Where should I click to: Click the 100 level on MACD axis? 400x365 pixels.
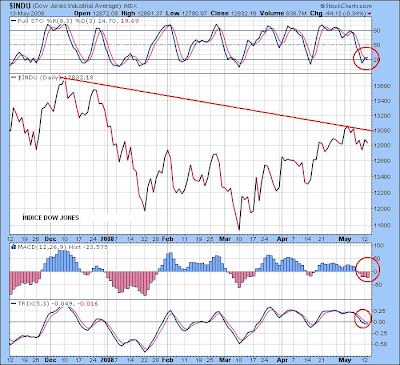(x=378, y=245)
